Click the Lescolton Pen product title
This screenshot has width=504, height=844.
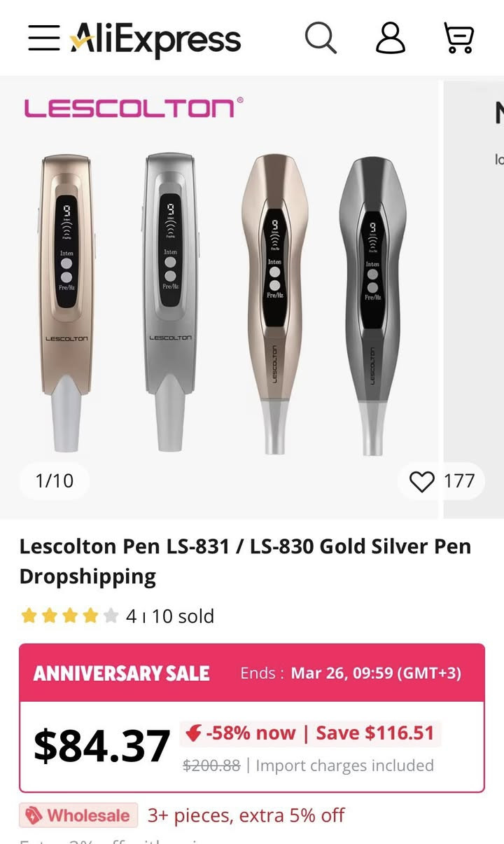coord(245,560)
